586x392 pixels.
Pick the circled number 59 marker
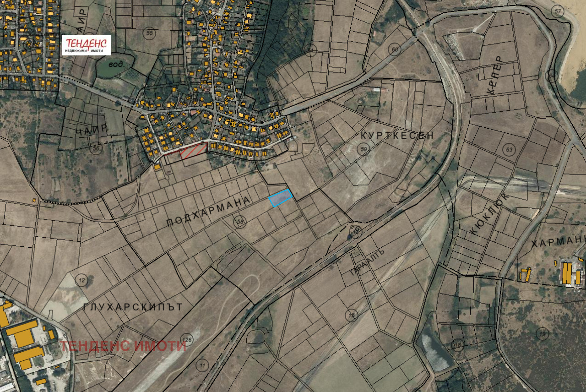364,149
